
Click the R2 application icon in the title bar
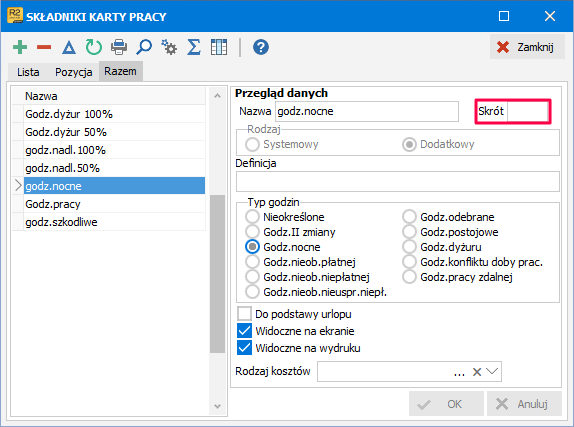click(15, 15)
